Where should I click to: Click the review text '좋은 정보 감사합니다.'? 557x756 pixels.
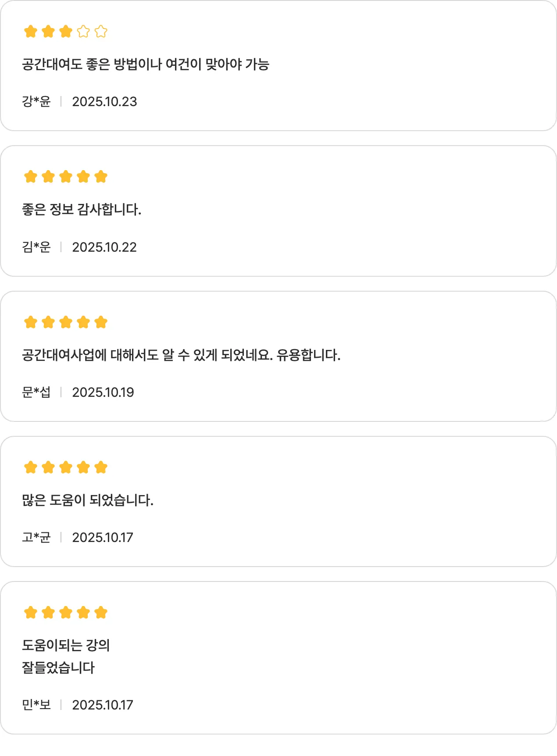click(x=82, y=210)
